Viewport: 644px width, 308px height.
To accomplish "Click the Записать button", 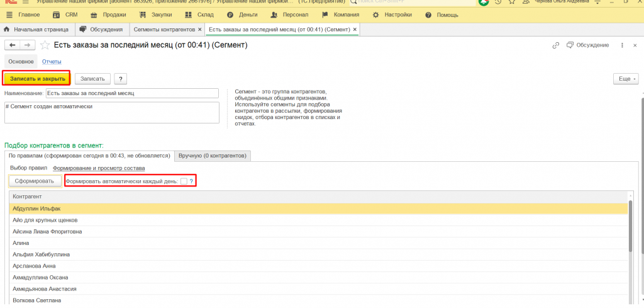I will (x=93, y=79).
